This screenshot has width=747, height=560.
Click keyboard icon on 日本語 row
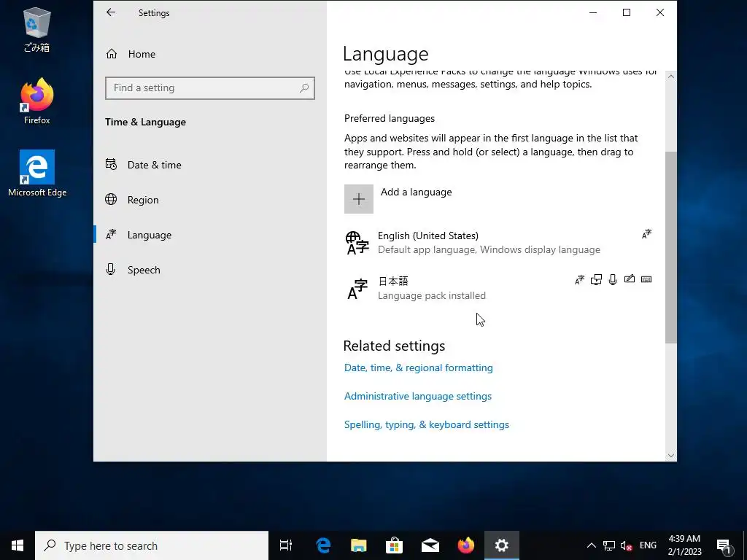click(646, 279)
